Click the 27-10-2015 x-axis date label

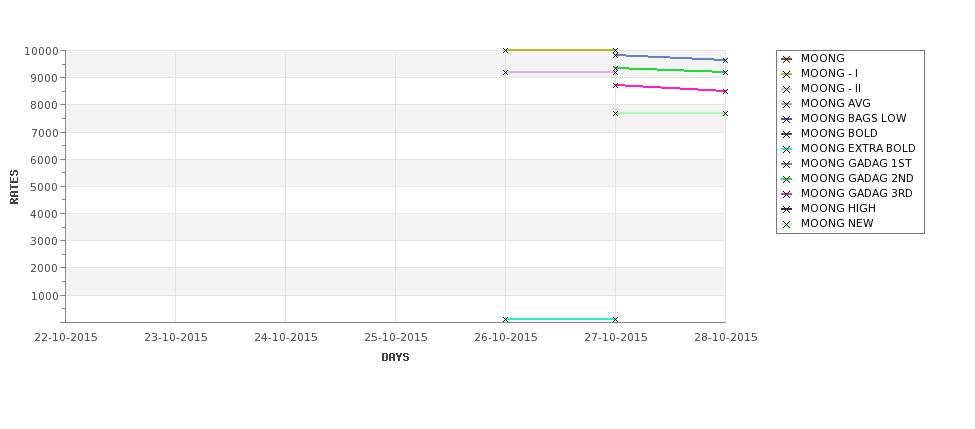(x=616, y=338)
